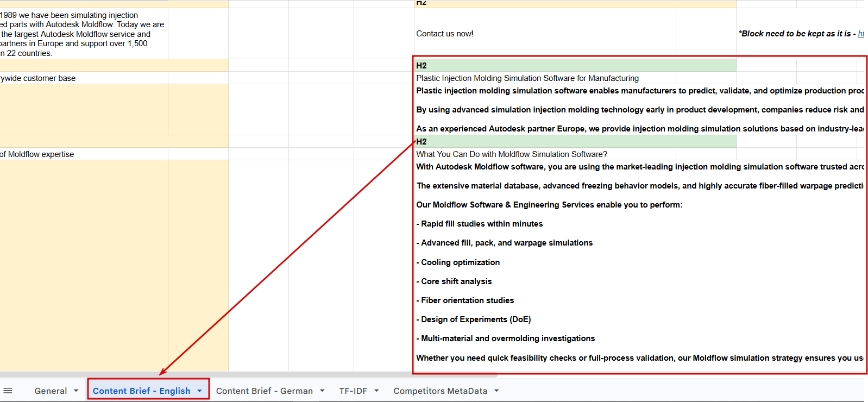
Task: Click 'Plastic injection molding simulation software enables' paragraph
Action: pyautogui.click(x=640, y=91)
